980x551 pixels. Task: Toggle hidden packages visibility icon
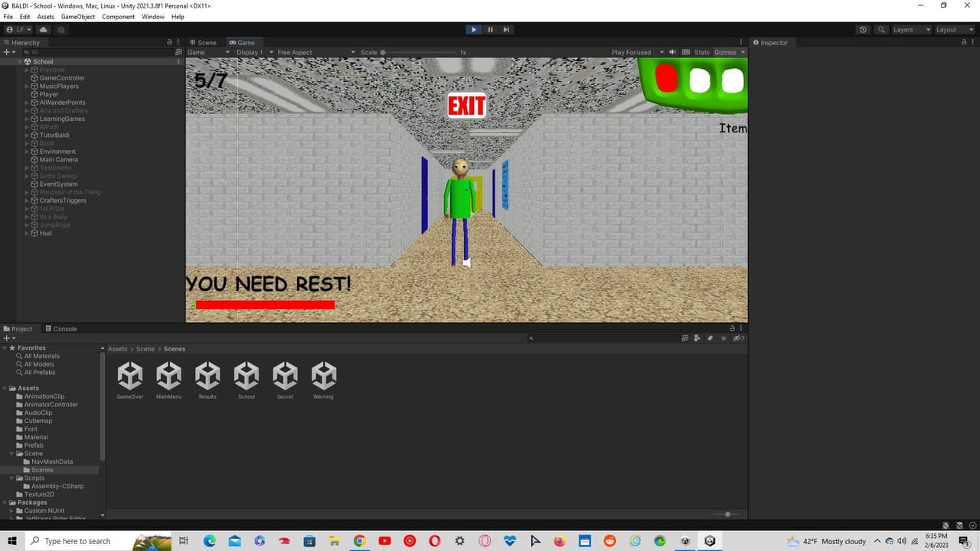pyautogui.click(x=738, y=338)
